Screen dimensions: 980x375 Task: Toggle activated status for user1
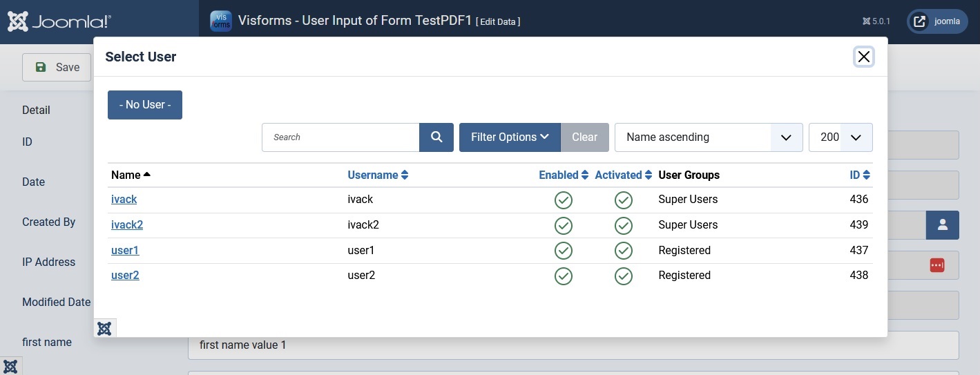click(624, 251)
